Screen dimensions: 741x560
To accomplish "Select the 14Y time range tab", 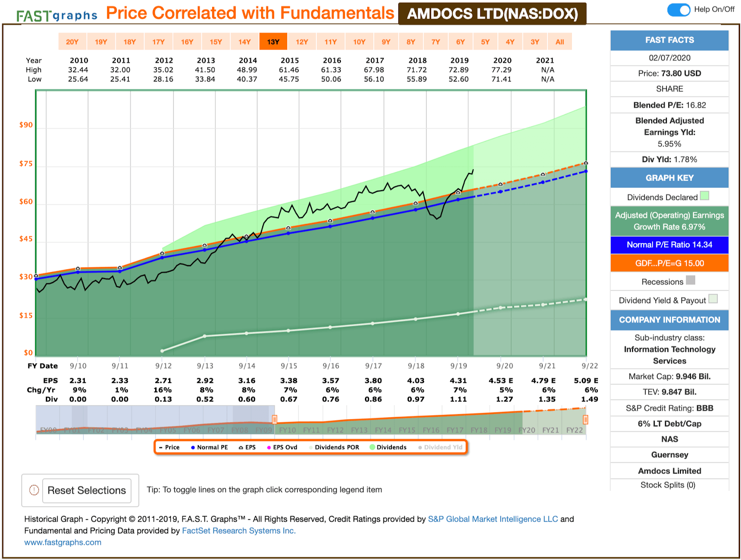I will [x=245, y=42].
